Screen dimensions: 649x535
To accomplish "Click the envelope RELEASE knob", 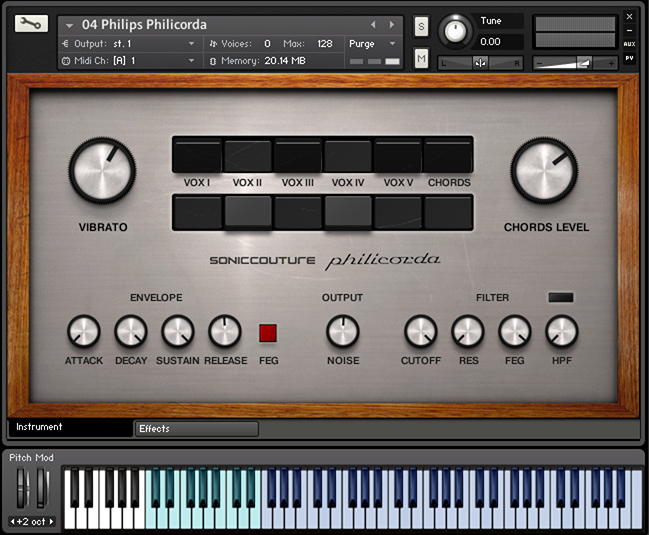I will (225, 331).
